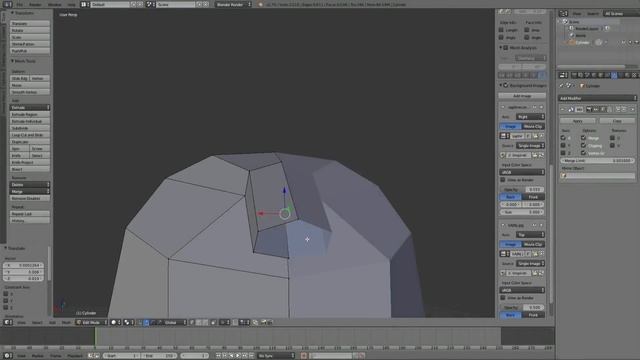Open the Edit Mode selector

point(92,322)
